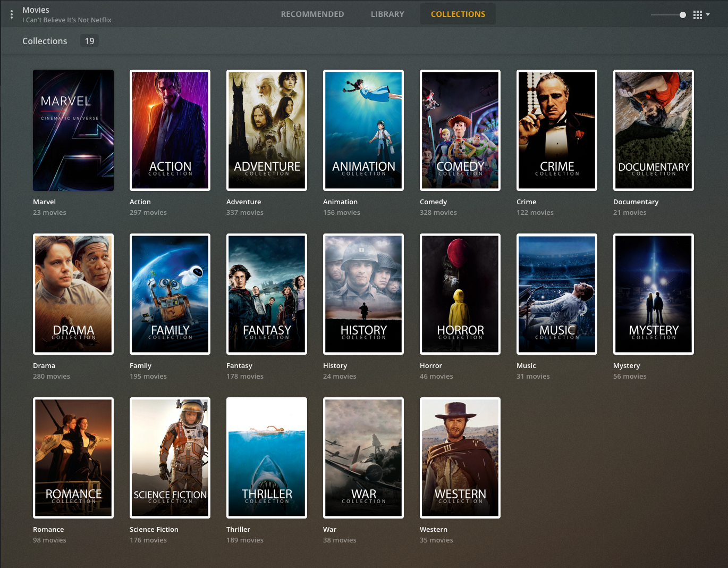Click the '337 movies' count text
Image resolution: width=728 pixels, height=568 pixels.
click(245, 213)
